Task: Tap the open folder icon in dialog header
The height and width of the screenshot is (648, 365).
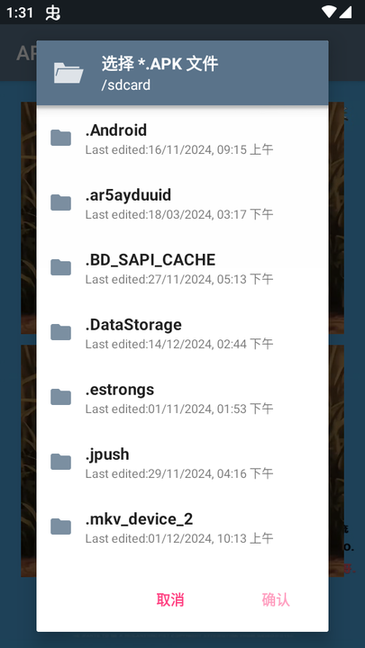Action: tap(69, 73)
